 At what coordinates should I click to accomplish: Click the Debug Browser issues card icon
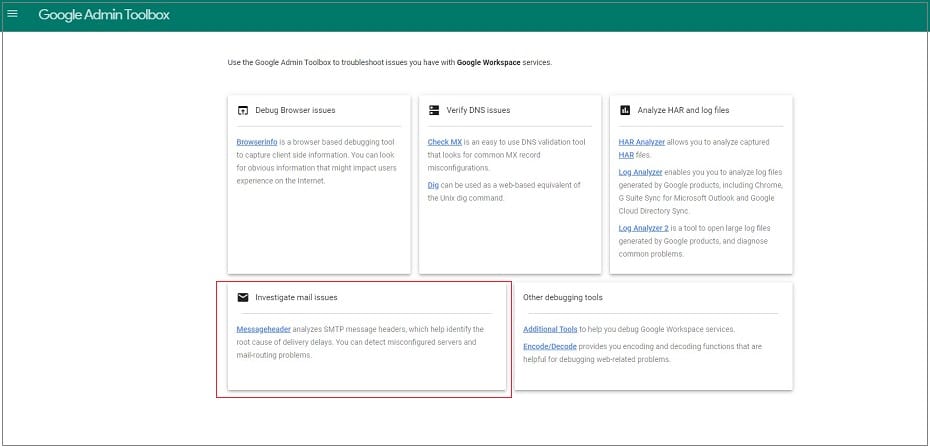[243, 110]
